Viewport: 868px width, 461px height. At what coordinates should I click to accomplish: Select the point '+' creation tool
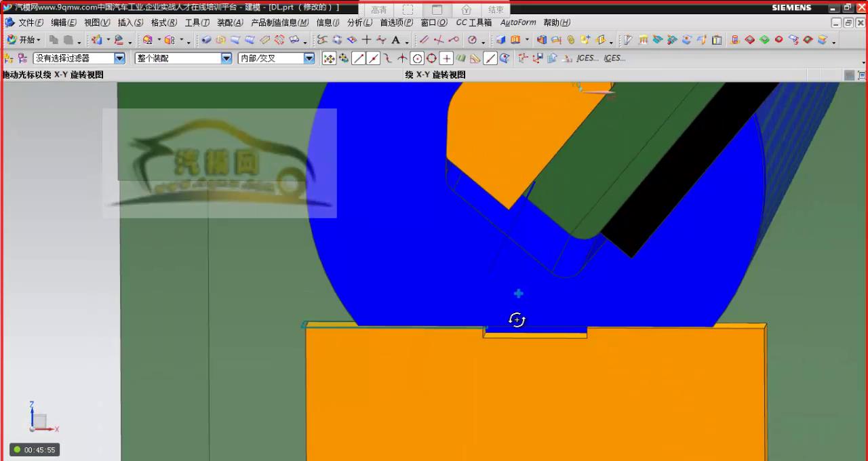coord(366,40)
